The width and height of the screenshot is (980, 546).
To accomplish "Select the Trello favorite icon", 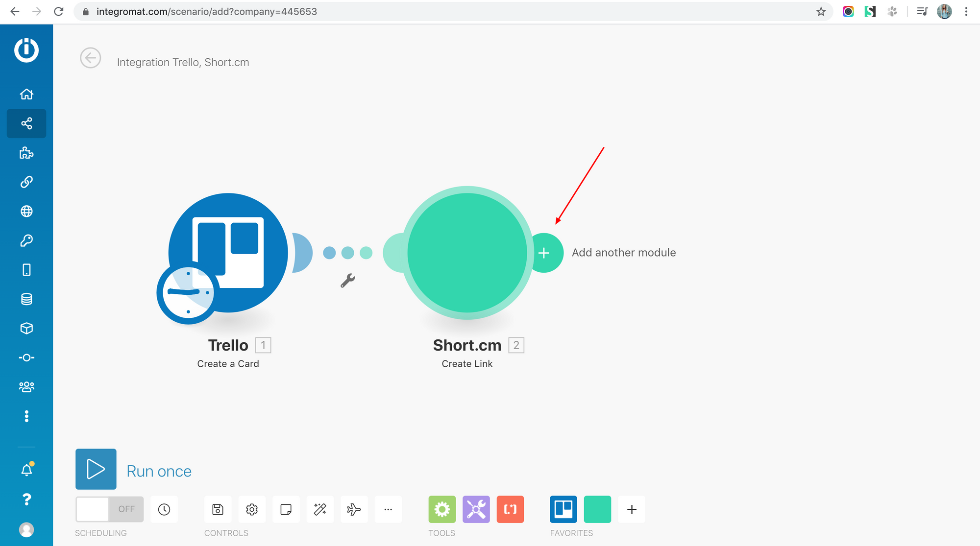I will [x=563, y=509].
